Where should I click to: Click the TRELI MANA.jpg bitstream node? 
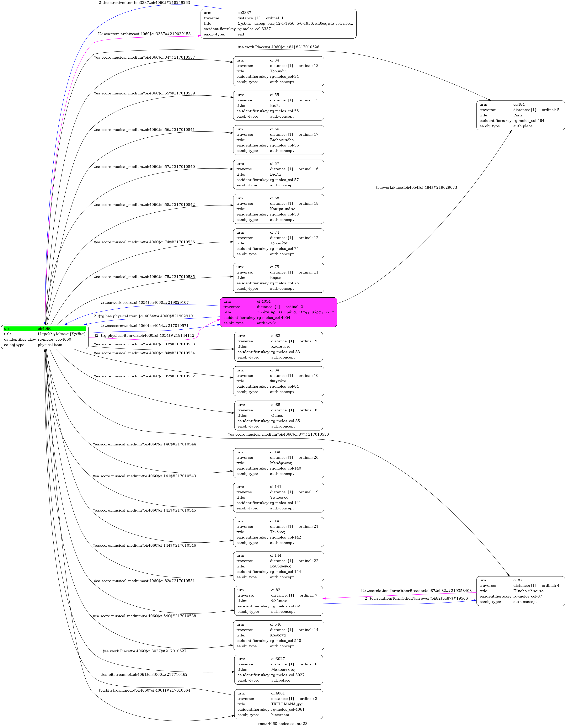[x=278, y=704]
